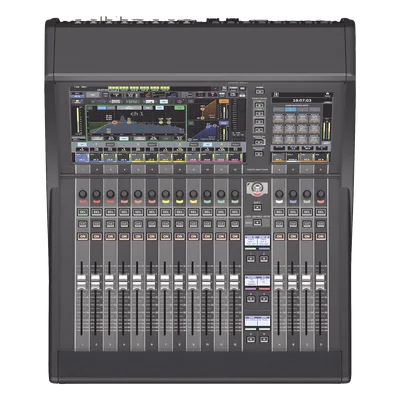Toggle the ON key of channel strip 1
This screenshot has height=400, width=400.
(82, 236)
